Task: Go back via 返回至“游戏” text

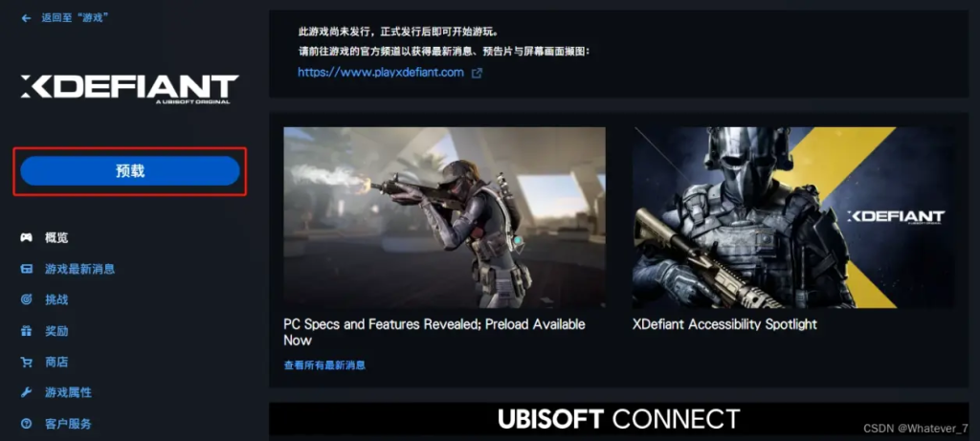Action: (x=76, y=18)
